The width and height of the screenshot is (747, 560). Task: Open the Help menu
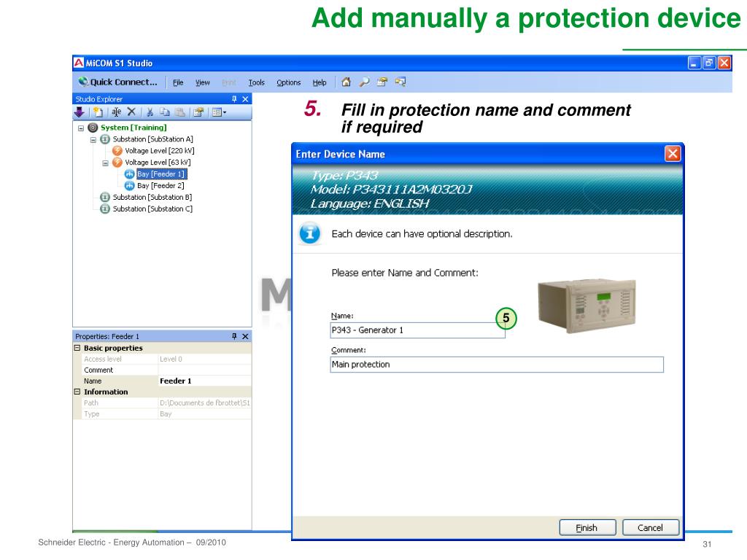(320, 82)
